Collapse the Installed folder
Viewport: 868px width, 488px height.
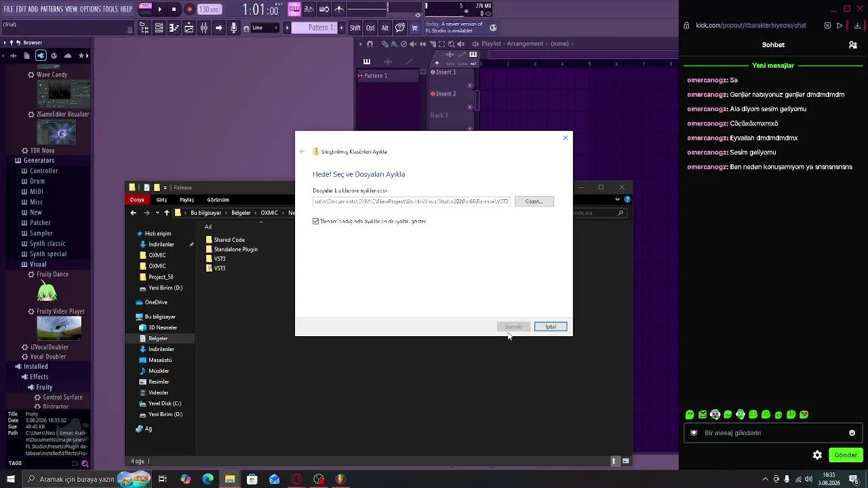pos(35,367)
